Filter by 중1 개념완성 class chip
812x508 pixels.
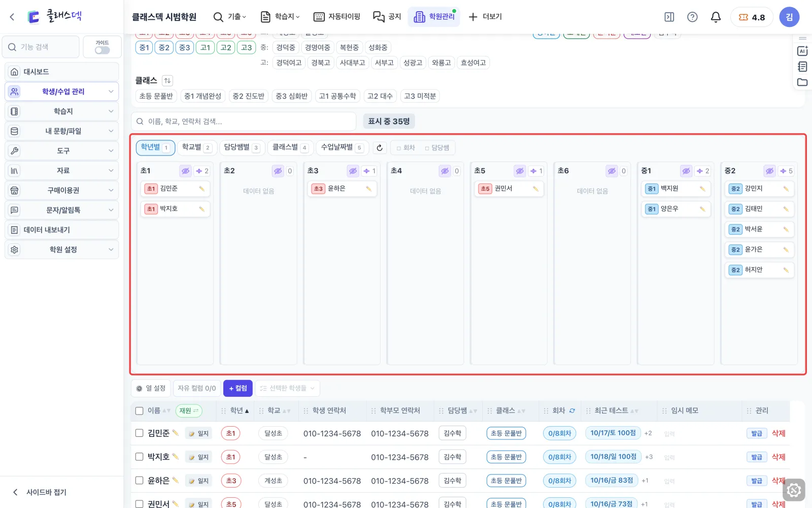tap(202, 96)
